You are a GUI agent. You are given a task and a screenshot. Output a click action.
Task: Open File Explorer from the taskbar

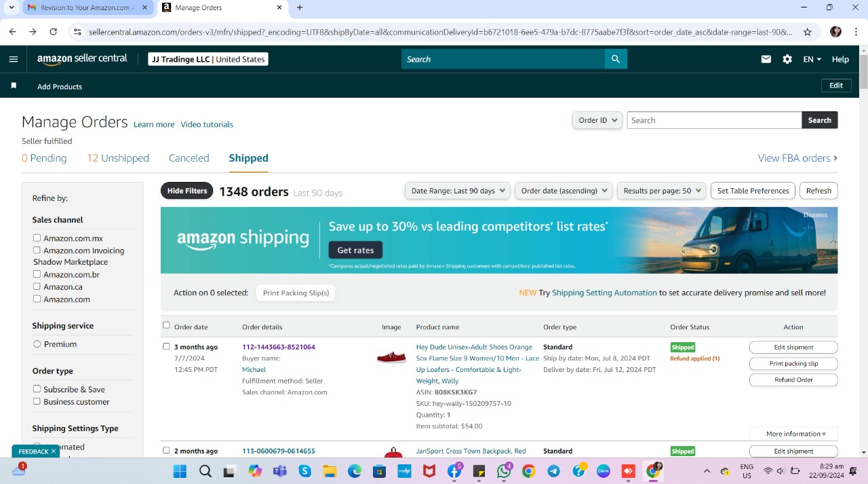point(330,471)
